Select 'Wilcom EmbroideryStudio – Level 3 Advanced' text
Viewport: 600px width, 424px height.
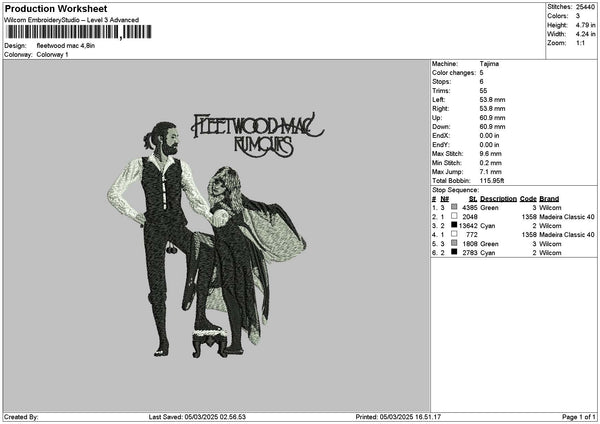[72, 20]
